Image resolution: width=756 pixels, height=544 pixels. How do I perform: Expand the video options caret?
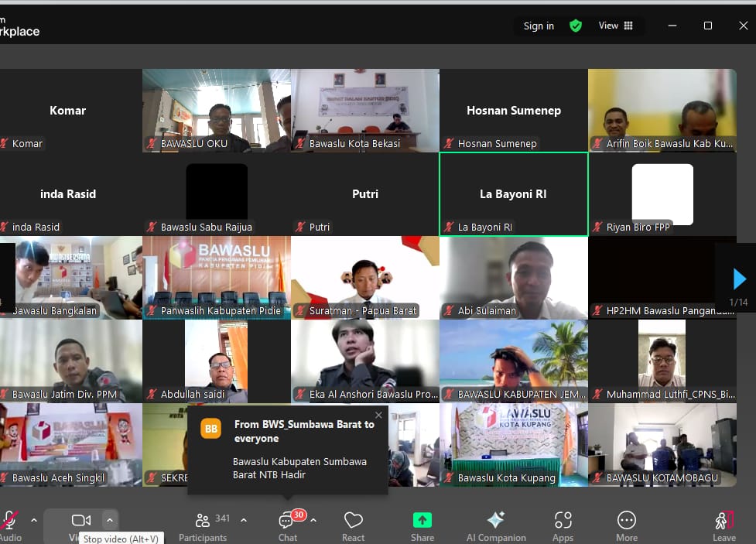tap(109, 520)
